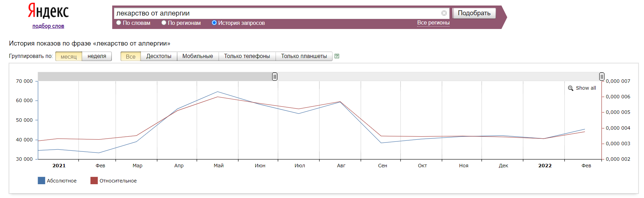The width and height of the screenshot is (644, 198).
Task: Select the История запросов radio button
Action: click(214, 23)
